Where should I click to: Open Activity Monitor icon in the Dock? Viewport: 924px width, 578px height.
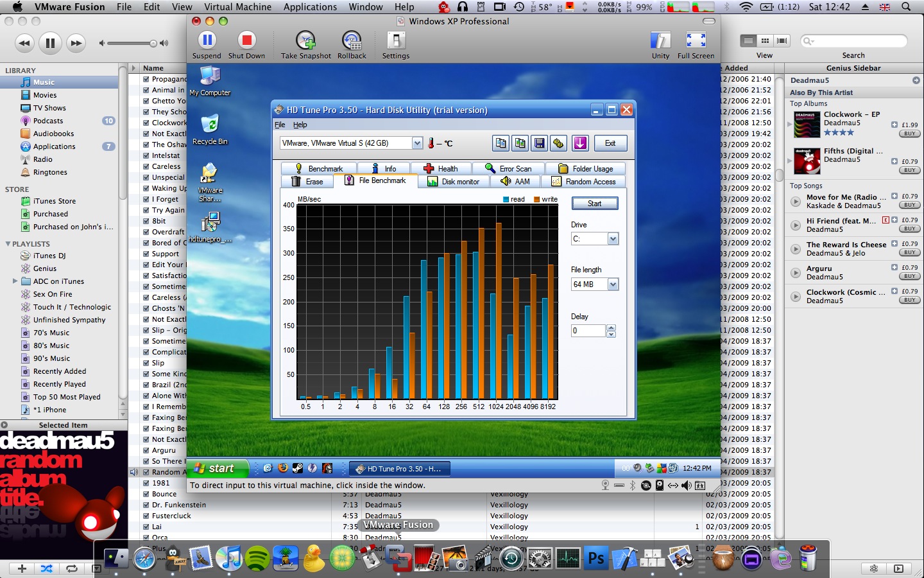pyautogui.click(x=568, y=558)
